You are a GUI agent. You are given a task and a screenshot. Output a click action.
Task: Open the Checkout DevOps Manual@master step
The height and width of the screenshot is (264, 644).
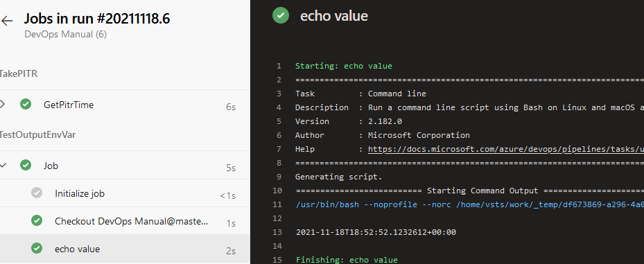125,221
